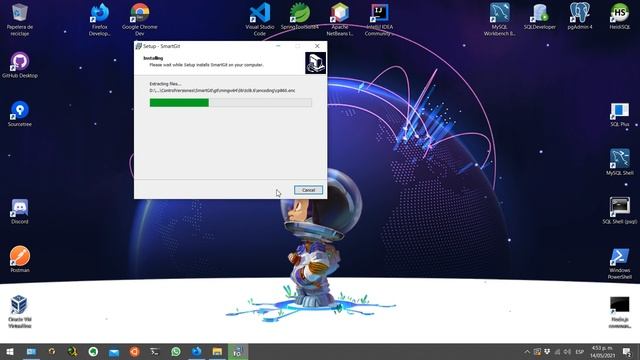Open the Mail app from taskbar
The image size is (640, 360).
(x=114, y=352)
